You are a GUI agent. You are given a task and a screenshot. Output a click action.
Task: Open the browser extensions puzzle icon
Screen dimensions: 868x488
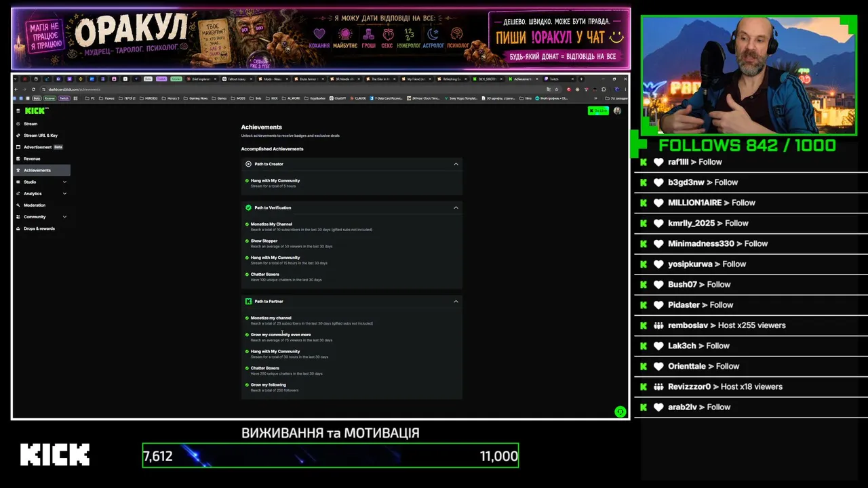[x=604, y=89]
